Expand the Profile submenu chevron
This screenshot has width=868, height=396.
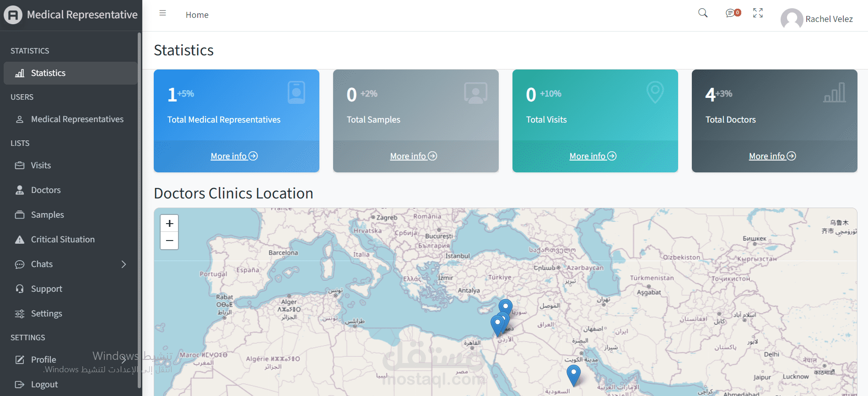124,360
